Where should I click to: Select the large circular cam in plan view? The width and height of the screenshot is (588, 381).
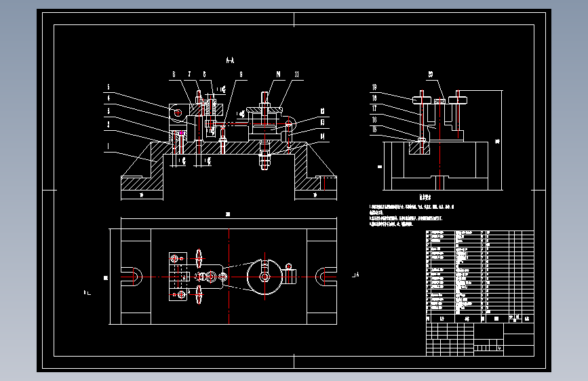pos(264,277)
